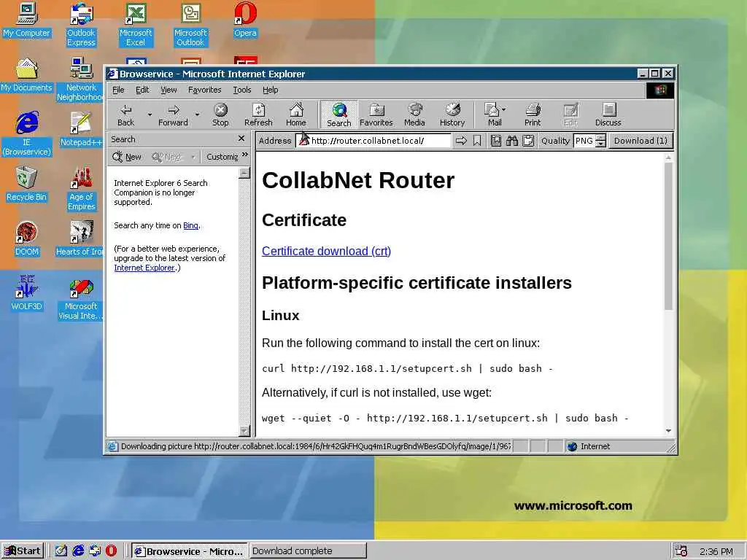Select the IE (Browservice) desktop icon
The height and width of the screenshot is (560, 747).
click(26, 134)
